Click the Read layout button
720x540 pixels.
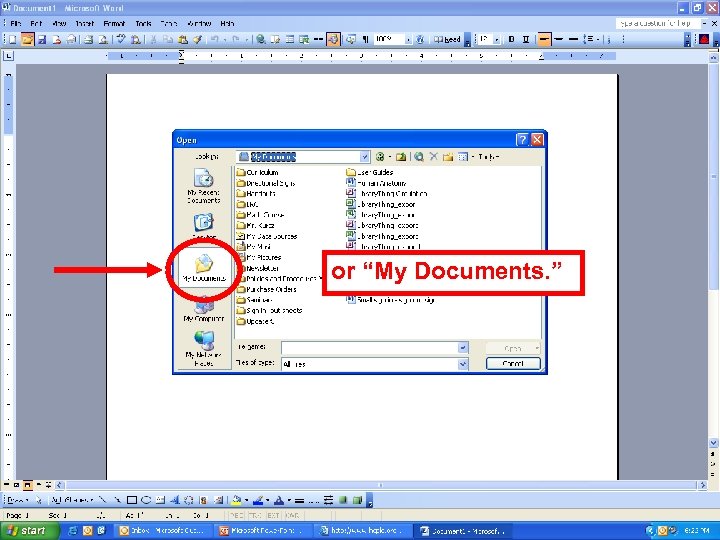tap(447, 39)
